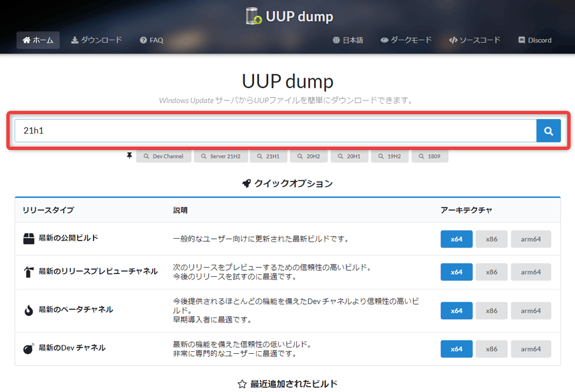Select the 1809 quick search tag
Screen dimensions: 575x392
(x=430, y=157)
